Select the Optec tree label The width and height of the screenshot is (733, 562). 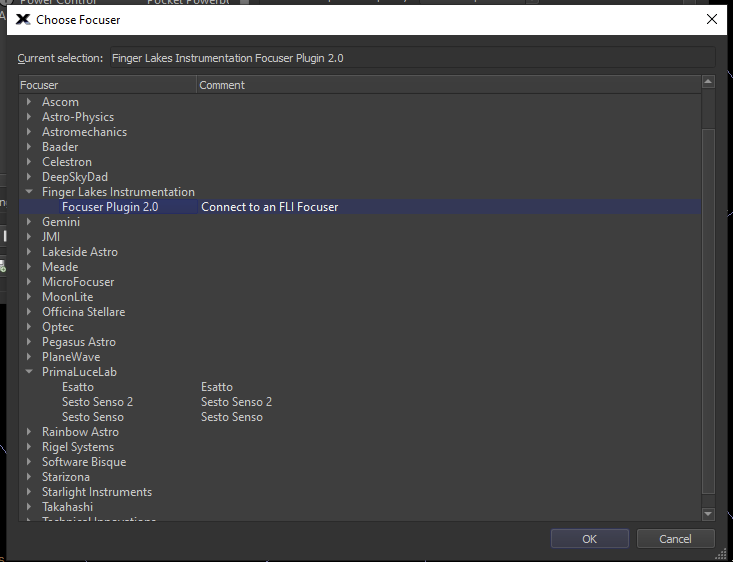coord(58,327)
